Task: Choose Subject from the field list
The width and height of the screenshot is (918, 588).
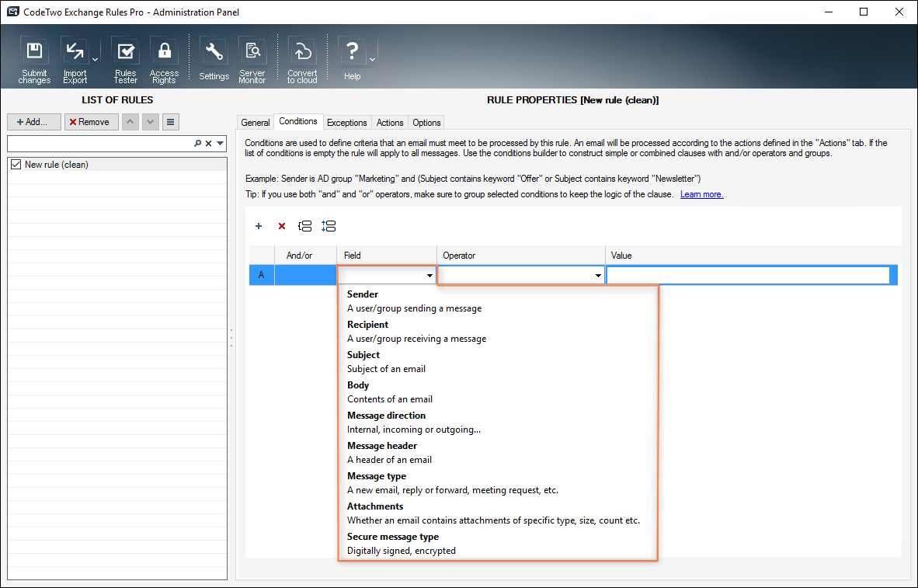Action: (x=498, y=362)
